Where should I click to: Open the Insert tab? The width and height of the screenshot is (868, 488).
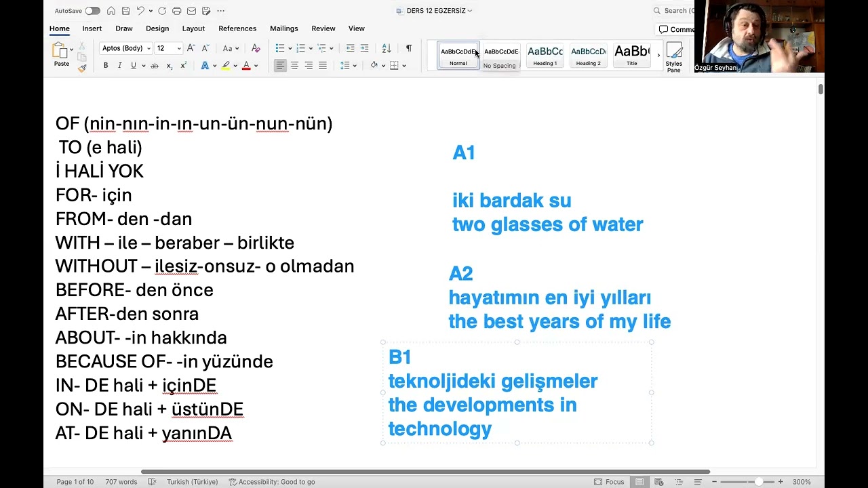[92, 28]
